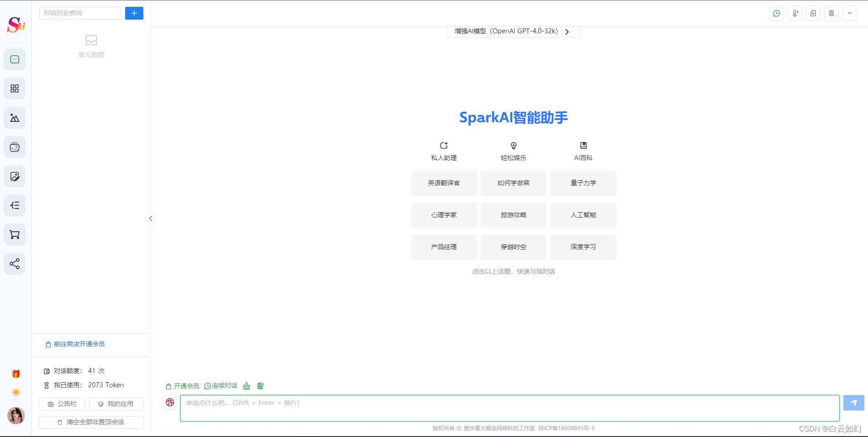Choose the 心理学家 topic
Image resolution: width=868 pixels, height=437 pixels.
[x=444, y=215]
